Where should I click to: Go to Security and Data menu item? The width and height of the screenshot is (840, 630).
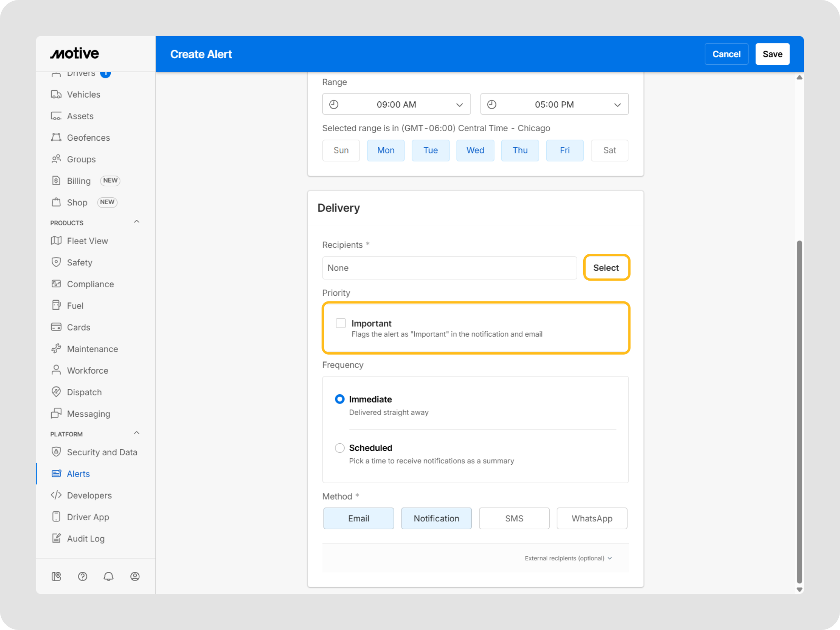click(x=102, y=452)
